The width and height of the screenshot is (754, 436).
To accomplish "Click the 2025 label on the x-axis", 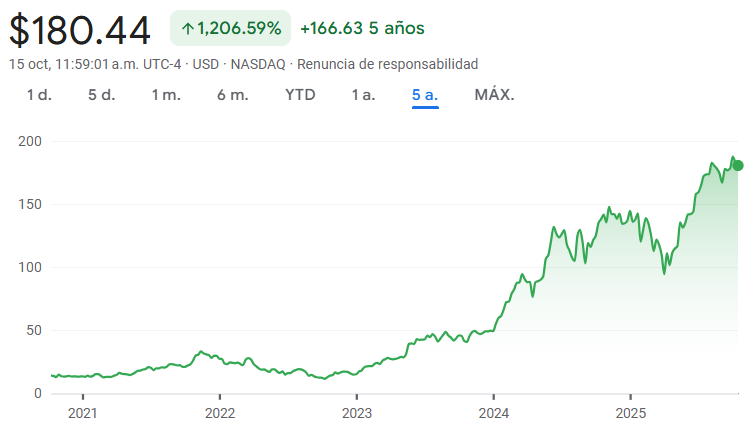I will (631, 412).
